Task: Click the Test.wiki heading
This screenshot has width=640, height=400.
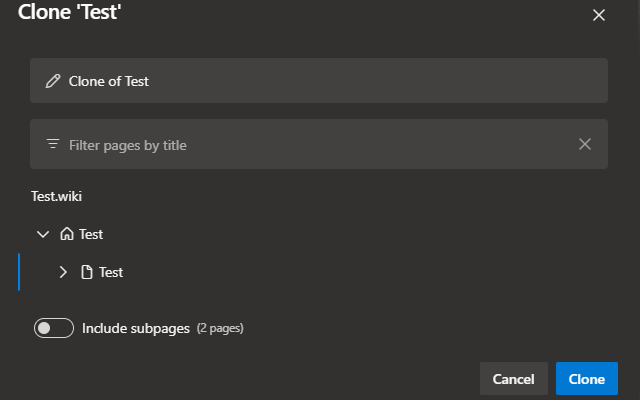Action: click(x=56, y=196)
